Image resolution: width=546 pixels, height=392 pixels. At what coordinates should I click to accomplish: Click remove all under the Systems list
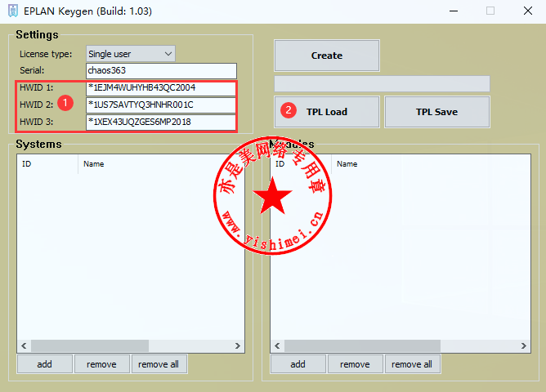[x=159, y=364]
